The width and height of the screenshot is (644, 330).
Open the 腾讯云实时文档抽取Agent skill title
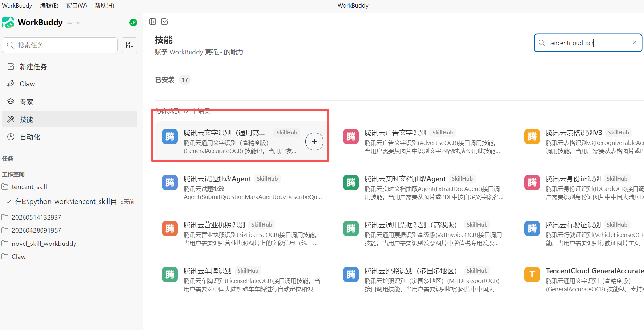[405, 179]
